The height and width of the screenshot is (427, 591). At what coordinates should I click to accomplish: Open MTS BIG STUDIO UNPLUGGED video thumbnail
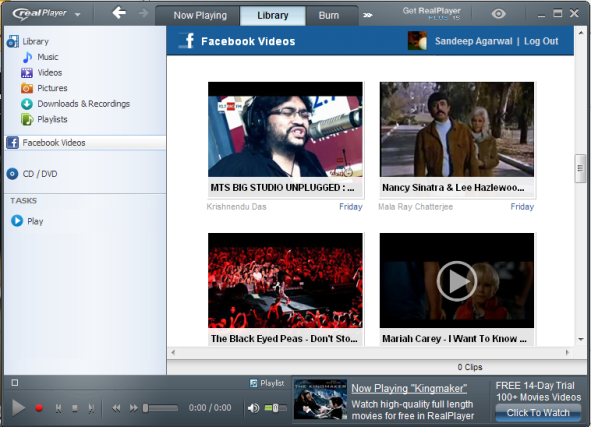pos(285,129)
